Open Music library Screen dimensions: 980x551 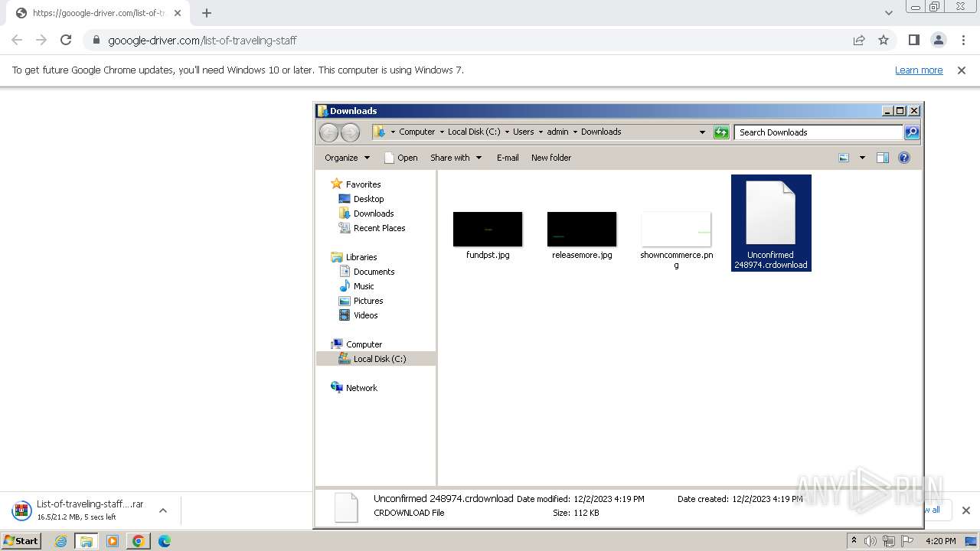coord(364,286)
